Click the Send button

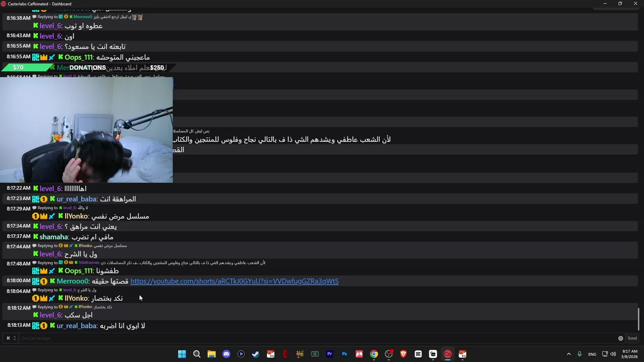pos(632,338)
